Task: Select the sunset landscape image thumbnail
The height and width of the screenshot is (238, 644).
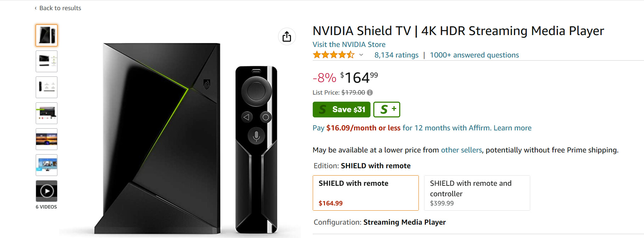Action: coord(47,139)
